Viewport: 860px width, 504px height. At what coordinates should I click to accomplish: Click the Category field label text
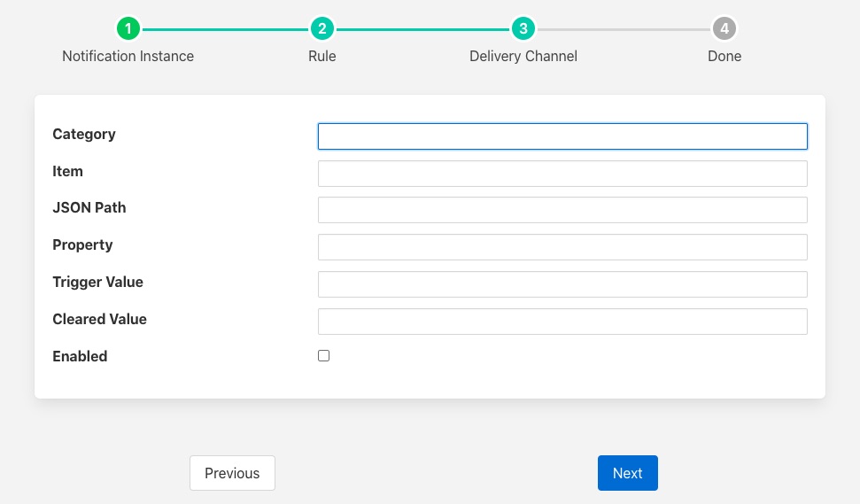pyautogui.click(x=84, y=135)
